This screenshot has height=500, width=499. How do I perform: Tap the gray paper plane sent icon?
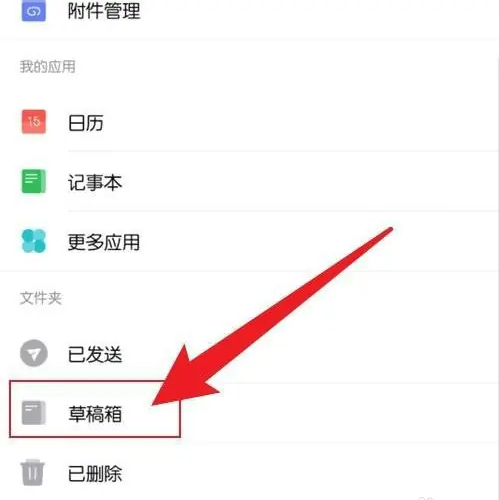click(x=34, y=353)
